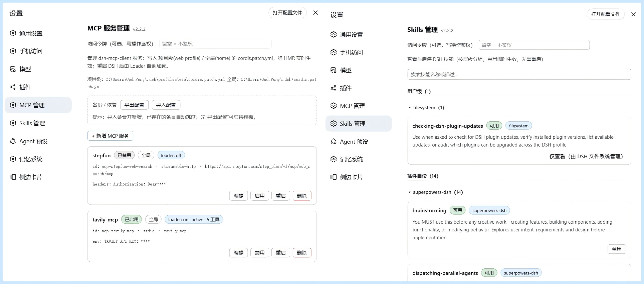This screenshot has width=644, height=284.
Task: Click the 记忆系统 icon in left MCP window
Action: click(x=13, y=159)
